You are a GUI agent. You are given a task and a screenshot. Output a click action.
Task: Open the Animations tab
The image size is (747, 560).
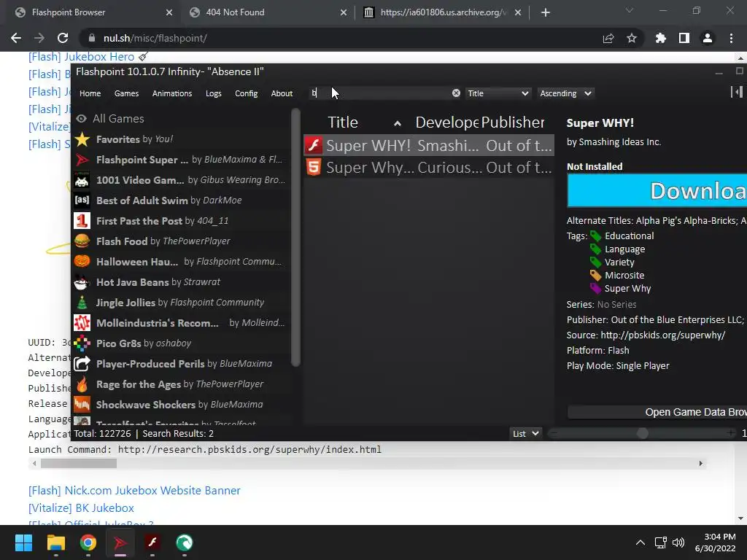pyautogui.click(x=172, y=93)
